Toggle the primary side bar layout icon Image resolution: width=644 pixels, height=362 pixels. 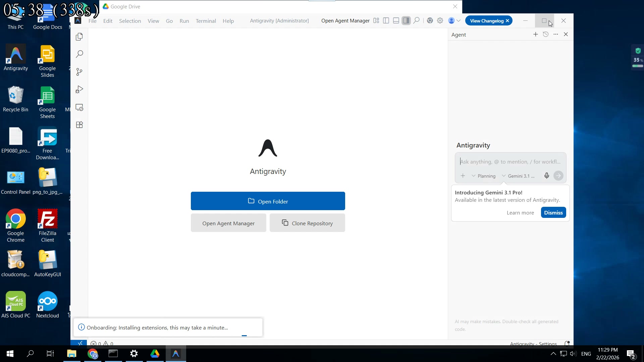[386, 21]
